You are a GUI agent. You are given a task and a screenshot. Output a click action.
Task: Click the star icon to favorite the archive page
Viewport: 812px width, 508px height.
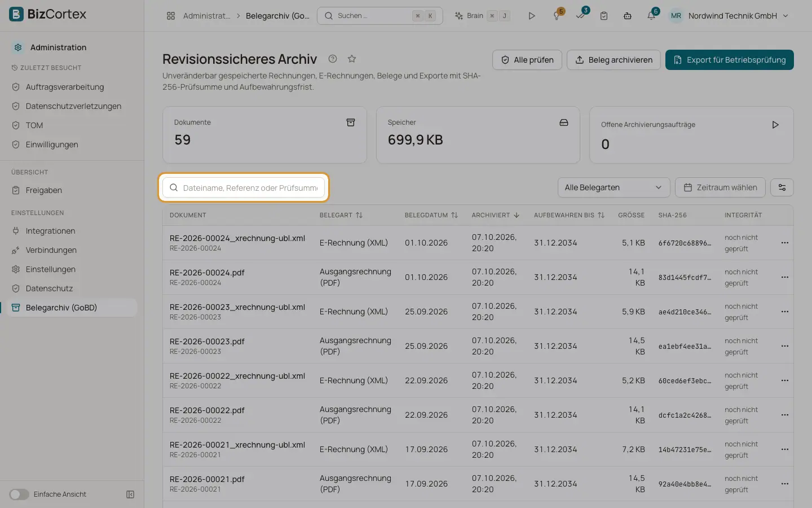coord(352,59)
